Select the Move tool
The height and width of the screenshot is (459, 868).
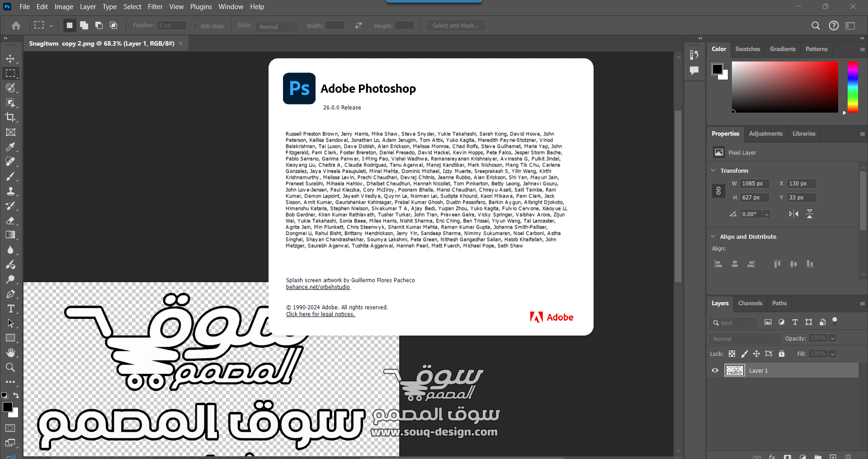point(10,59)
